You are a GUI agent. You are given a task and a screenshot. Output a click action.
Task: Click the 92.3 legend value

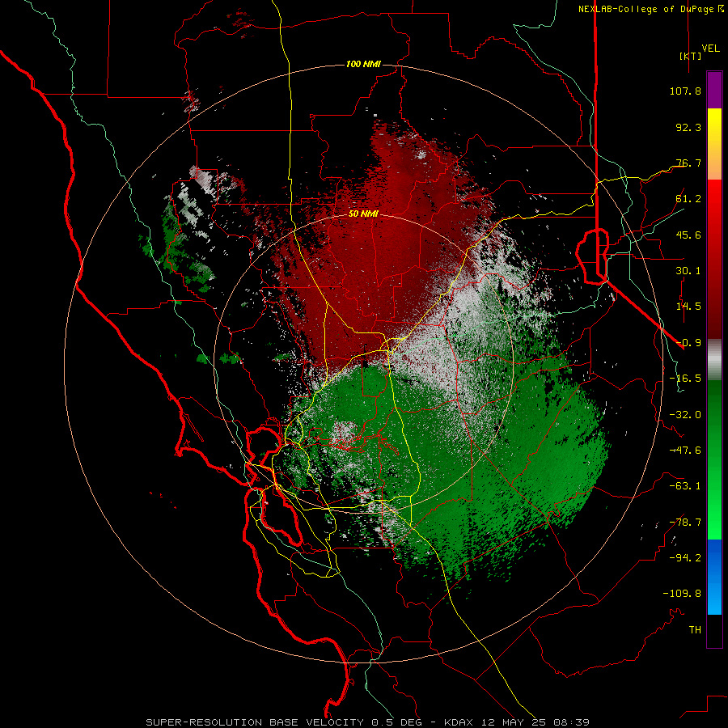(688, 127)
